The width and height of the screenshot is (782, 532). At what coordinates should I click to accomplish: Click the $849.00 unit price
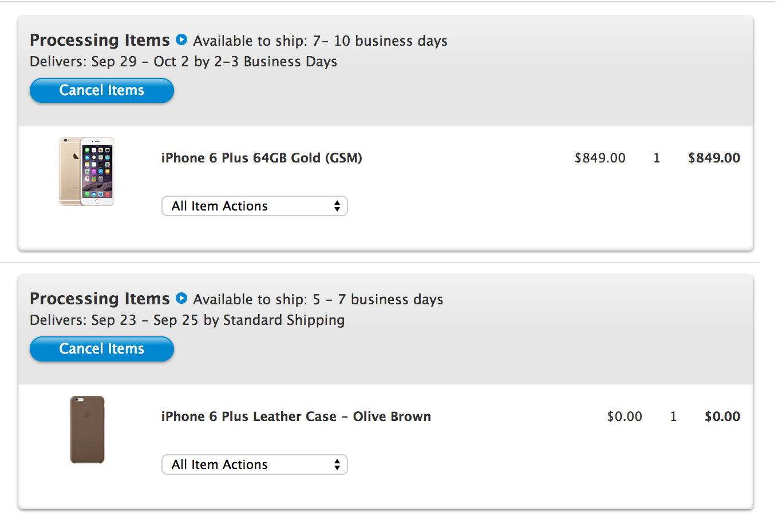point(600,158)
